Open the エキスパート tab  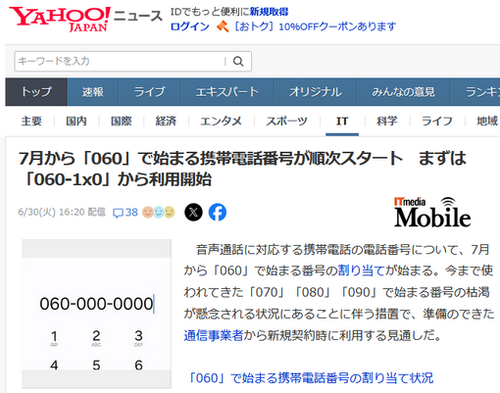[x=227, y=92]
